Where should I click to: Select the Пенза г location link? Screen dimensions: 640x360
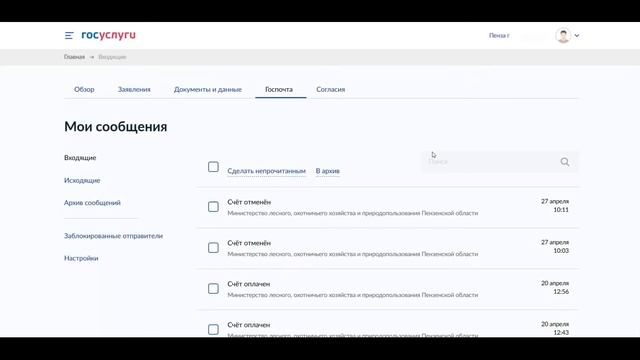click(x=499, y=36)
